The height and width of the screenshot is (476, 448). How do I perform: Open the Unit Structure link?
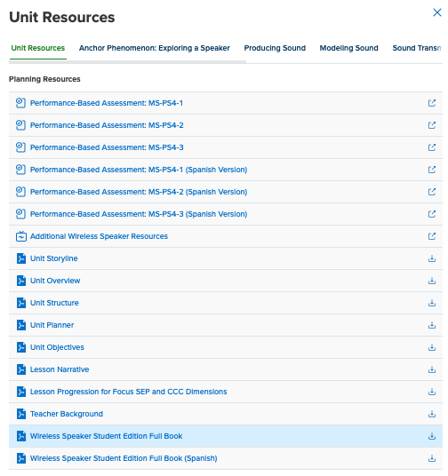point(54,303)
